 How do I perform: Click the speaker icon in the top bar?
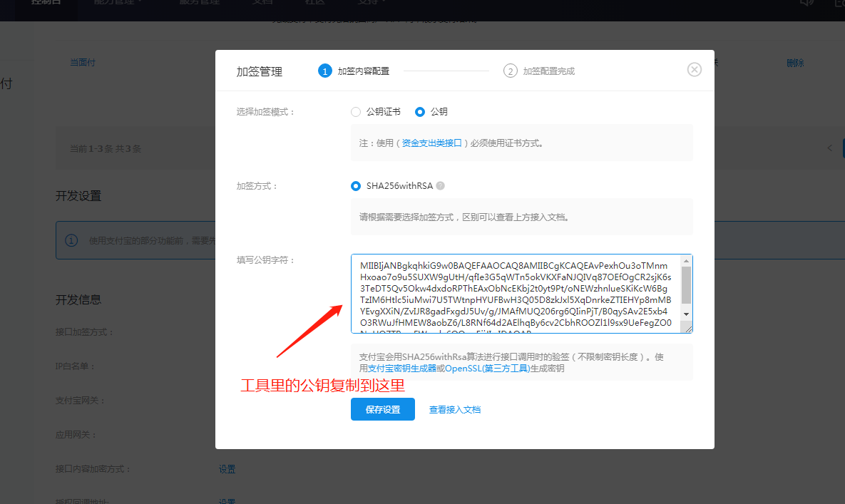coord(806,2)
